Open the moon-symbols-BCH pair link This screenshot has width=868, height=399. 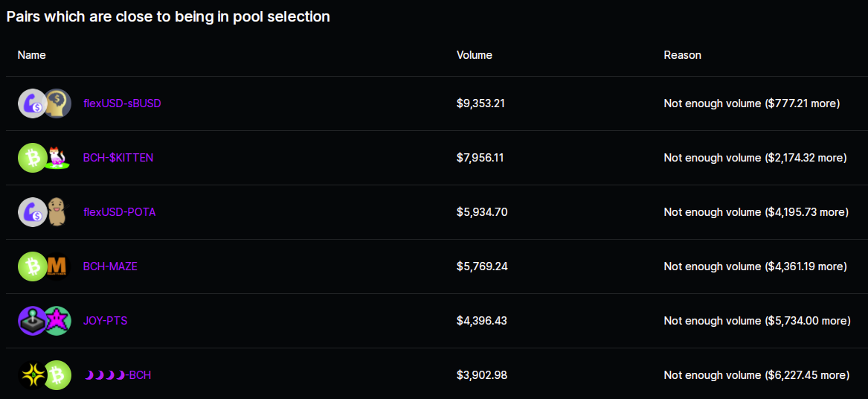(118, 375)
